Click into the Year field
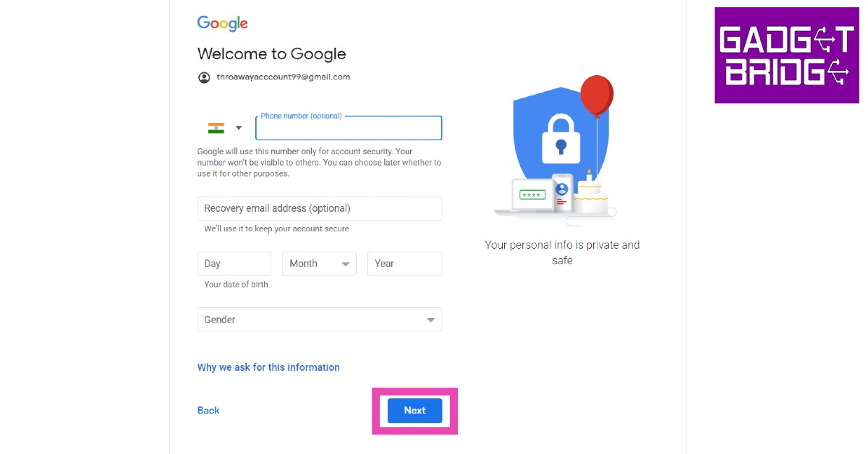Viewport: 868px width, 454px height. (x=404, y=264)
